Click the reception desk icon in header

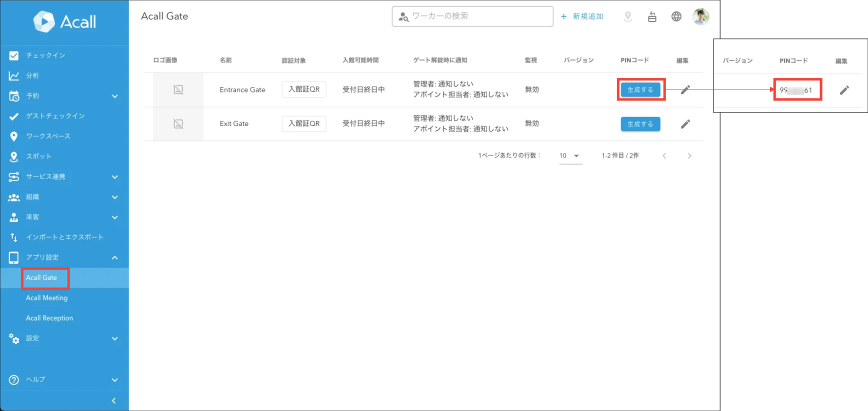click(x=652, y=17)
